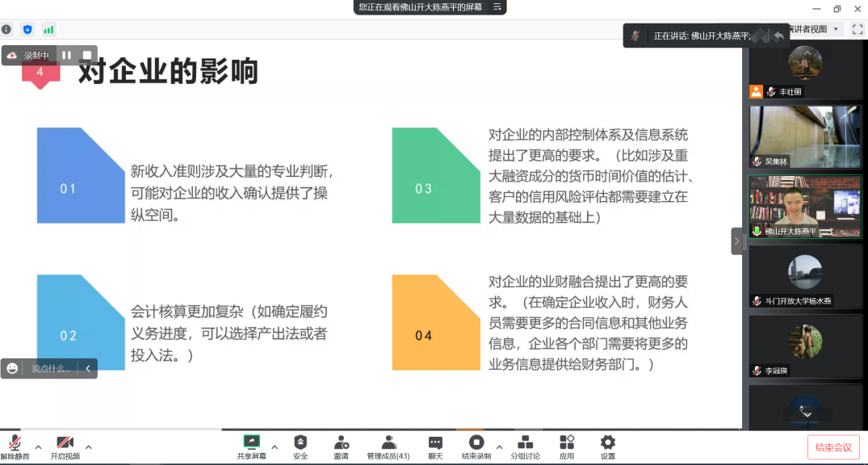This screenshot has width=868, height=465.
Task: Open the 共享屏幕 share screen icon
Action: point(251,446)
